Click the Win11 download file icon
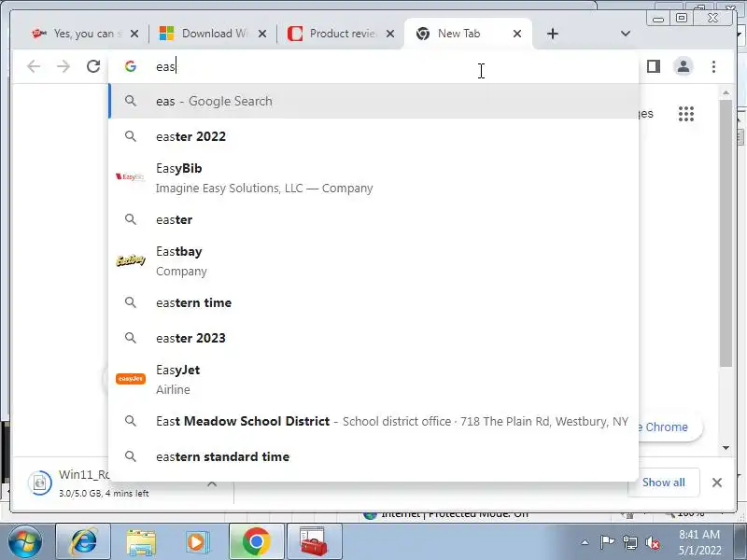Screen dimensions: 747x560 [x=40, y=483]
